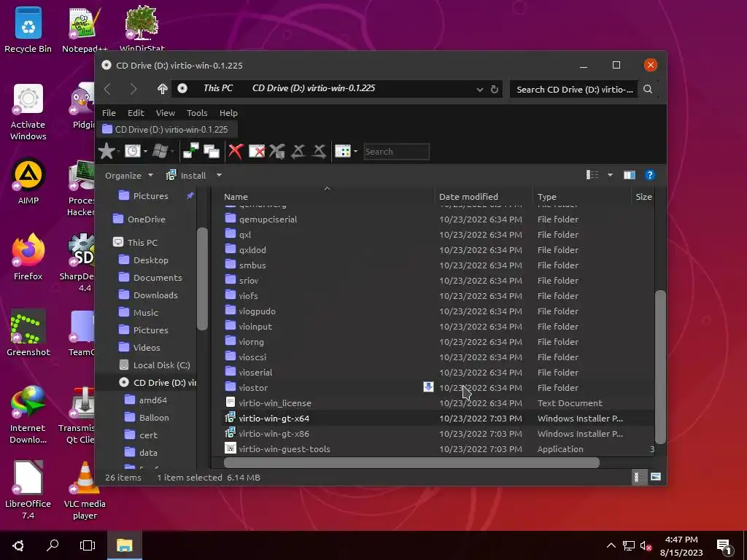Click the up arrow to parent folder

163,88
